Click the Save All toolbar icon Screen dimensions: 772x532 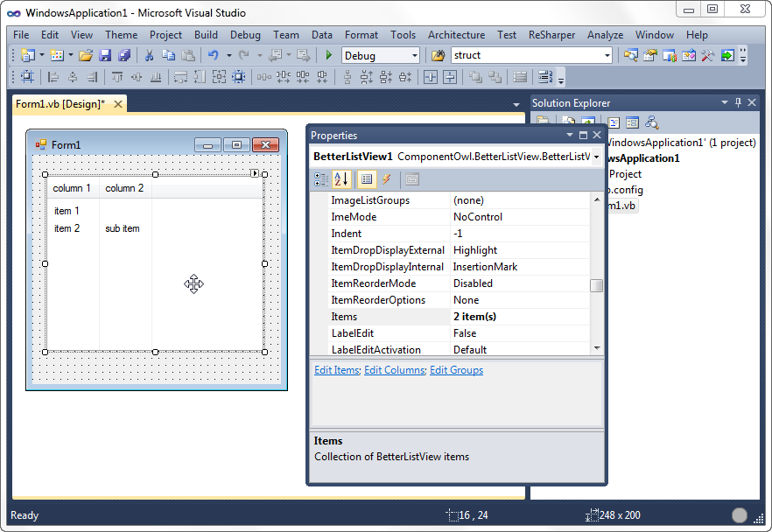(x=123, y=55)
